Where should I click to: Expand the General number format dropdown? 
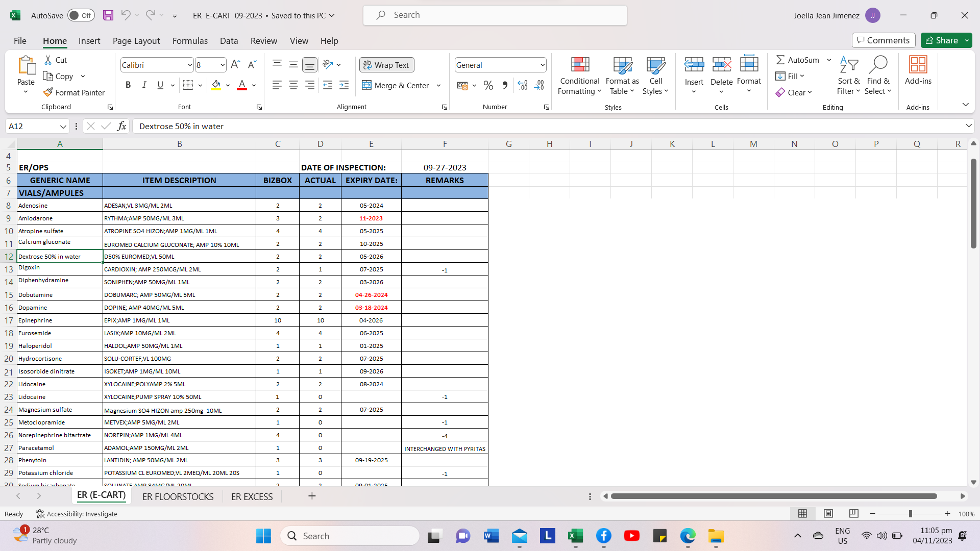[x=542, y=65]
